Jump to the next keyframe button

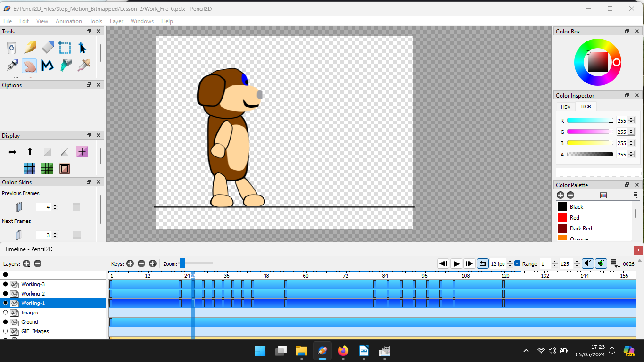click(470, 263)
